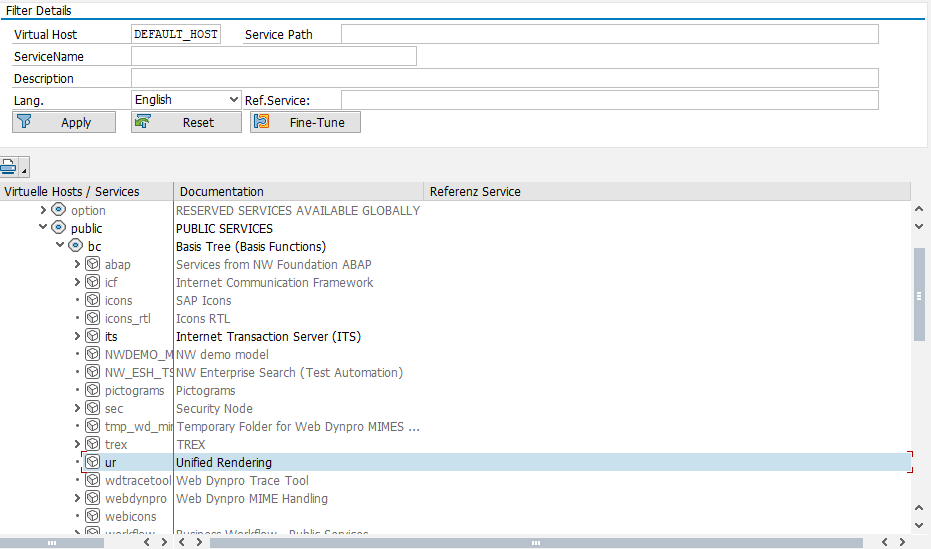Select the ur tree item label
The width and height of the screenshot is (931, 549).
pyautogui.click(x=110, y=462)
